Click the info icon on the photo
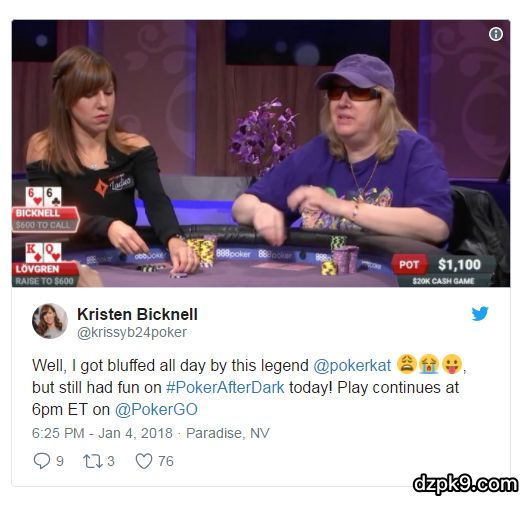The image size is (527, 505). click(496, 34)
